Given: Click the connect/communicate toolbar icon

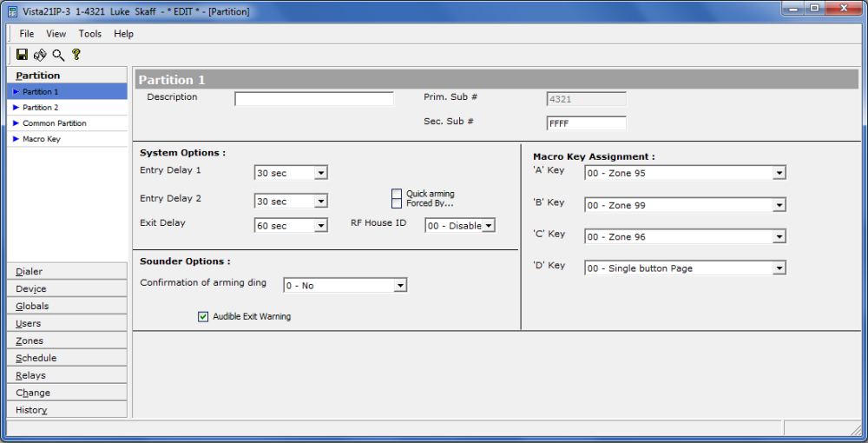Looking at the screenshot, I should [x=40, y=54].
